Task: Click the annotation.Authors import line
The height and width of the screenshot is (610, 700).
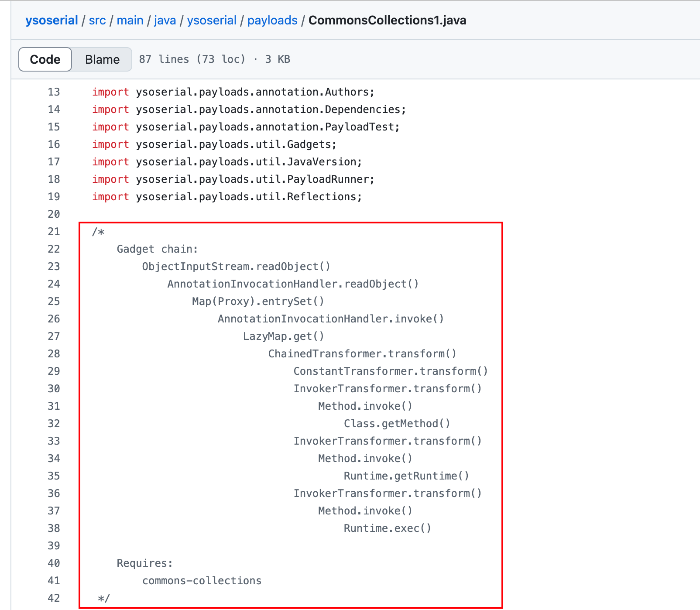Action: click(x=233, y=92)
